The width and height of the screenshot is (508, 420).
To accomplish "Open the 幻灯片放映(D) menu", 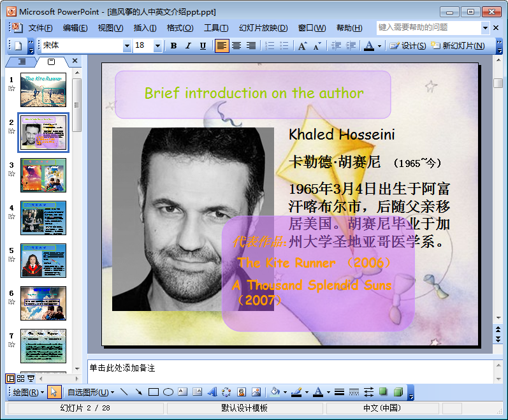I will pos(263,28).
